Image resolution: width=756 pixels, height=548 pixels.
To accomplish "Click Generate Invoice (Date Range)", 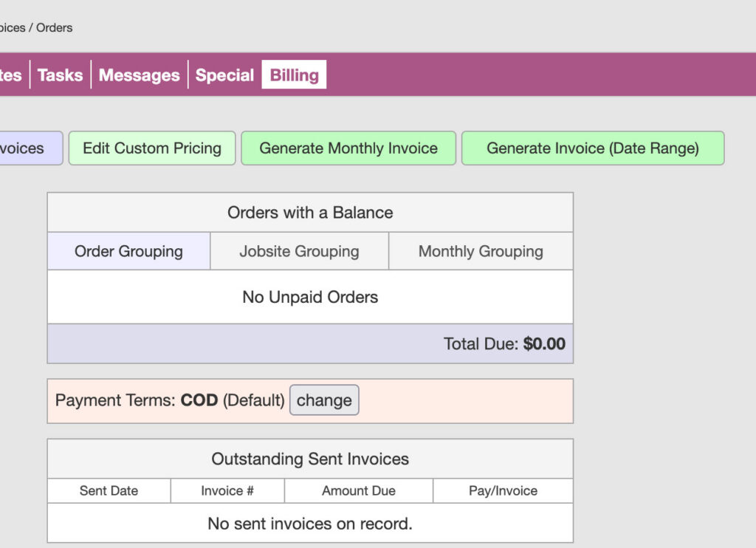I will click(593, 148).
